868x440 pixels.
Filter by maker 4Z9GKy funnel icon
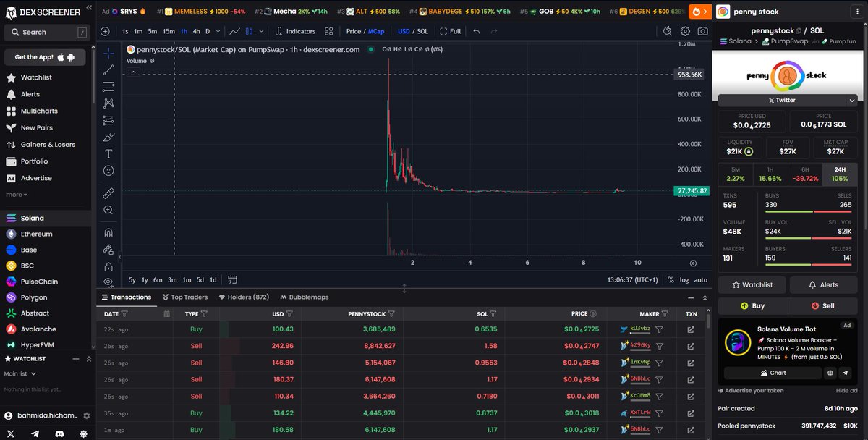click(x=660, y=346)
